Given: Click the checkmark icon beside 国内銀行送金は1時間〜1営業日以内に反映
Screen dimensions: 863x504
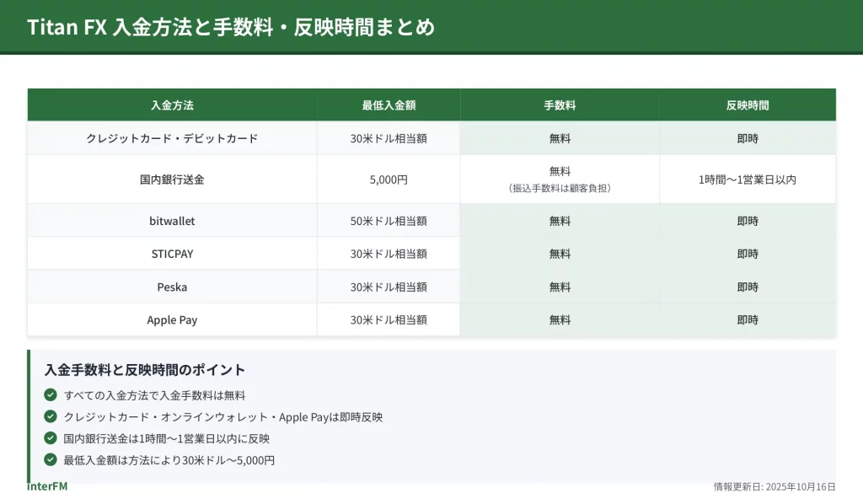Looking at the screenshot, I should coord(51,438).
